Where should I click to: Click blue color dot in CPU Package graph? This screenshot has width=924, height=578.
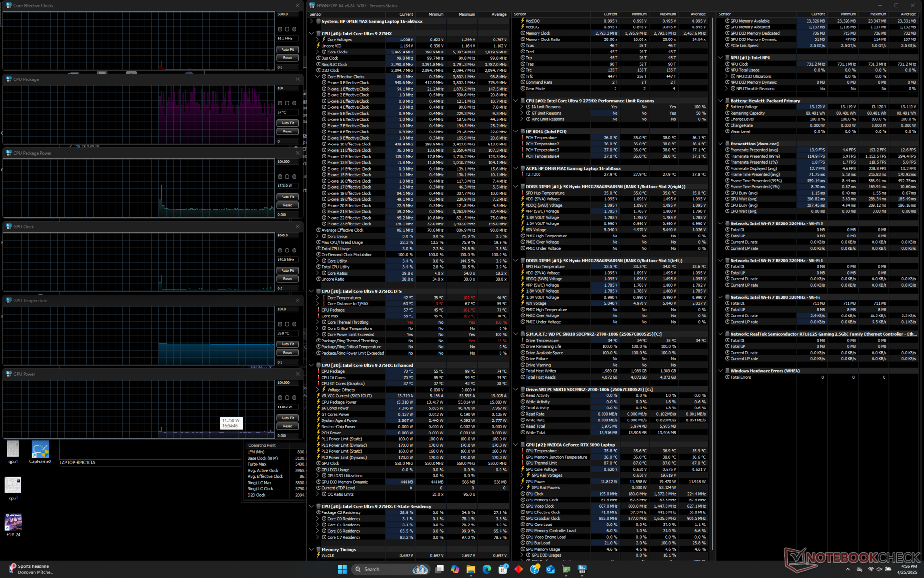click(294, 103)
